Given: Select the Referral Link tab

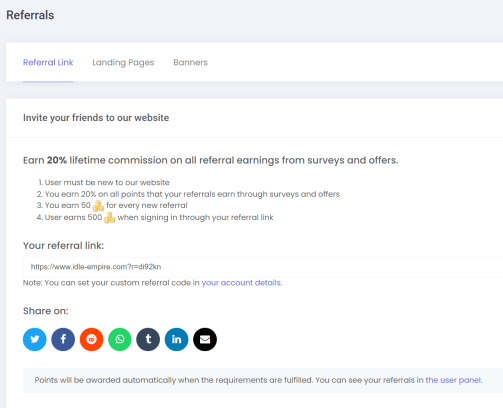Looking at the screenshot, I should click(x=48, y=62).
